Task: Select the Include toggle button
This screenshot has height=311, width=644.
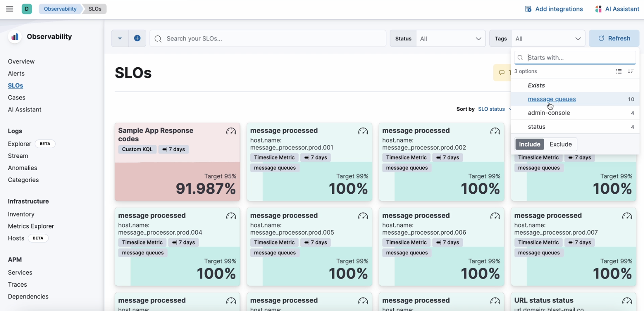Action: (x=529, y=144)
